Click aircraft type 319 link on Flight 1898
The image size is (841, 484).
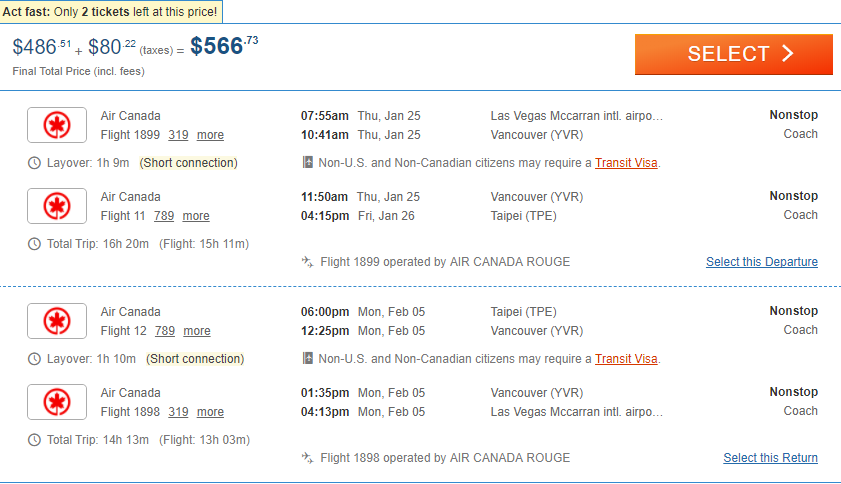178,412
